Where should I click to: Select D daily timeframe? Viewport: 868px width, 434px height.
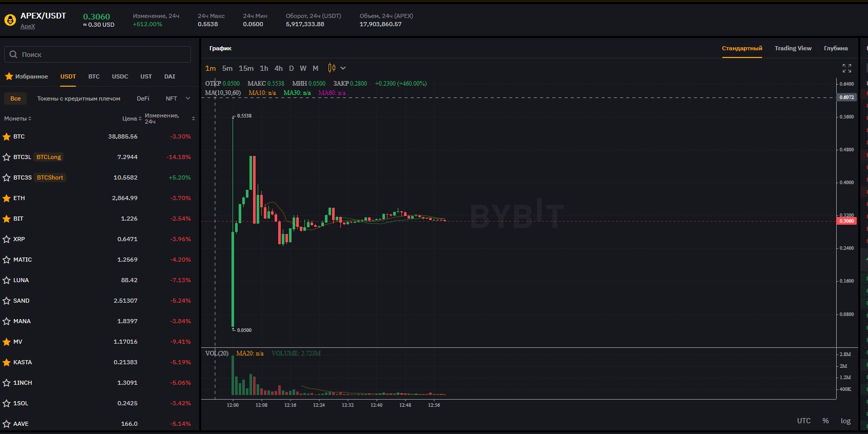(x=291, y=68)
